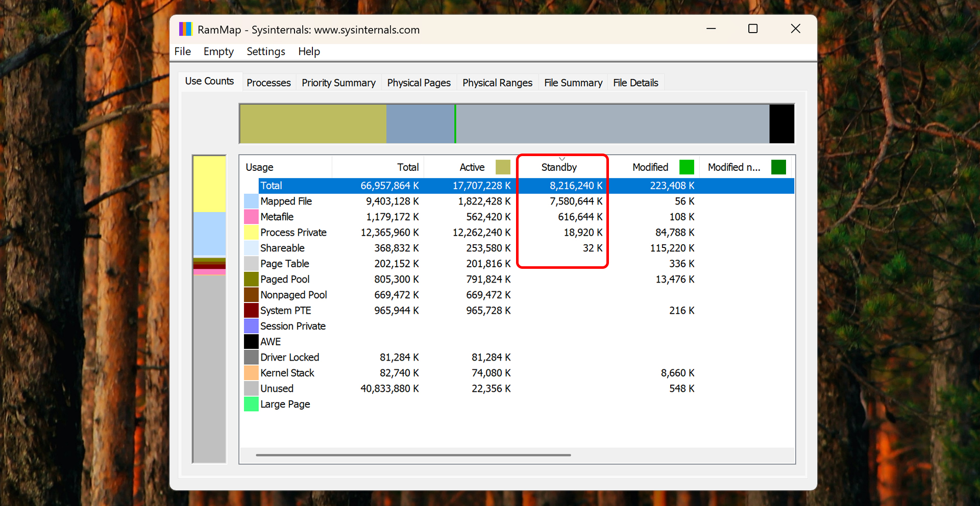Open the Empty menu
The height and width of the screenshot is (506, 980).
tap(218, 52)
